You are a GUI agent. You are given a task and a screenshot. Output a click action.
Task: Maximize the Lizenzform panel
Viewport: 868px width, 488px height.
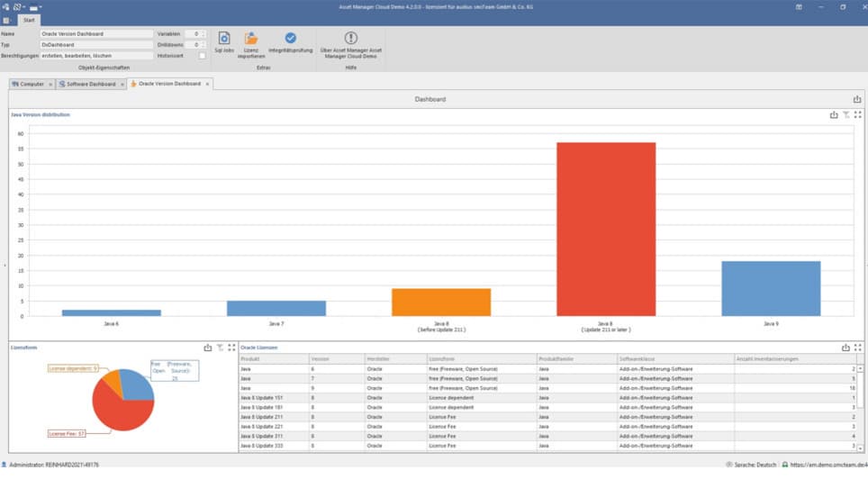pos(231,348)
